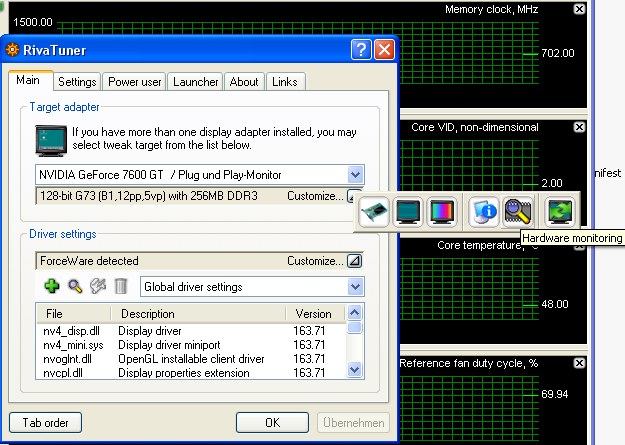
Task: Click Customize next to 128-bit G73 line
Action: click(315, 196)
